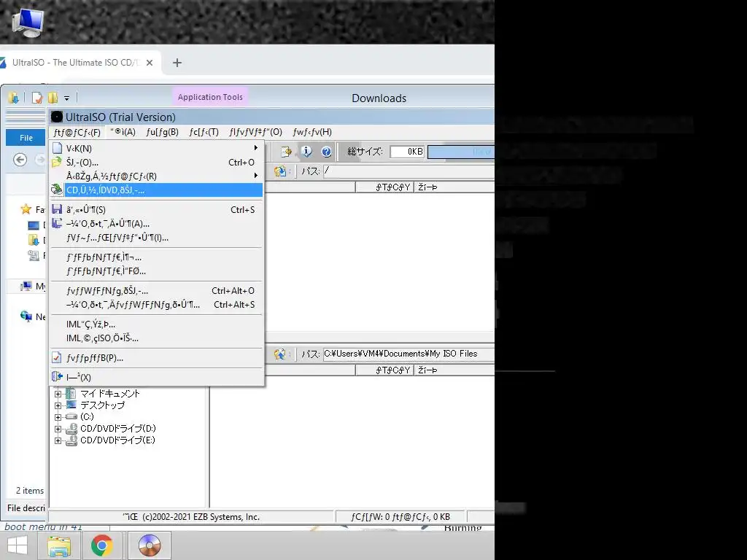Click the blank page icon for (N)
This screenshot has height=560, width=747.
57,148
